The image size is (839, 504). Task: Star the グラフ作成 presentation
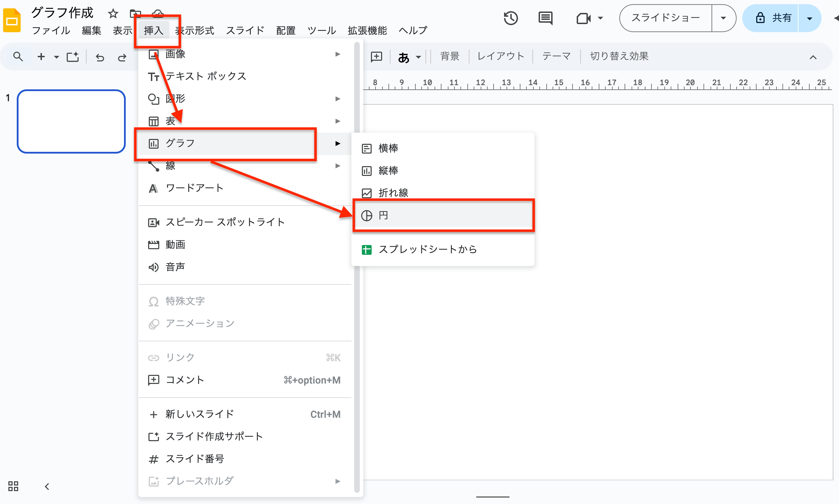[113, 14]
